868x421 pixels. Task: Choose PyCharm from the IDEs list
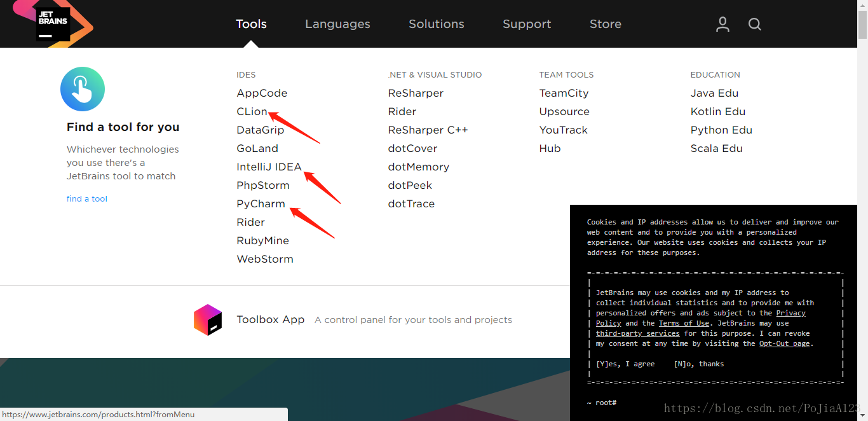261,204
